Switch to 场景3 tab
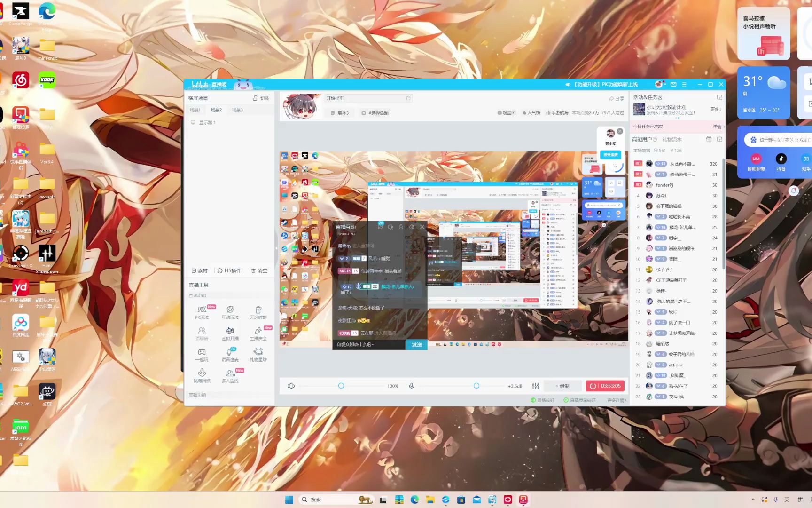812x508 pixels. pos(237,110)
